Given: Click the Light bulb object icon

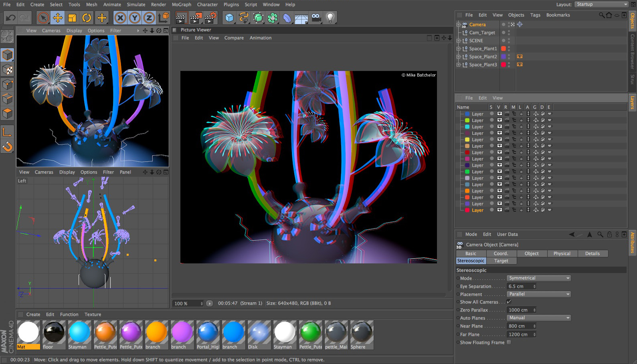Looking at the screenshot, I should coord(330,18).
